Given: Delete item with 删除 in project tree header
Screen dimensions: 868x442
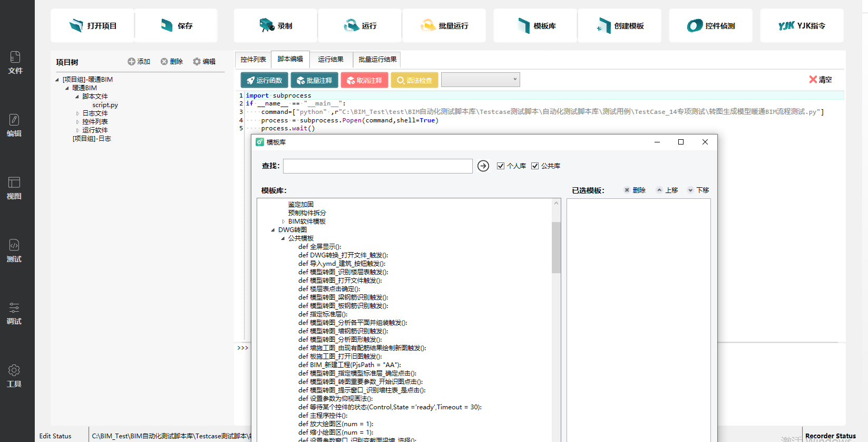Looking at the screenshot, I should pos(171,62).
